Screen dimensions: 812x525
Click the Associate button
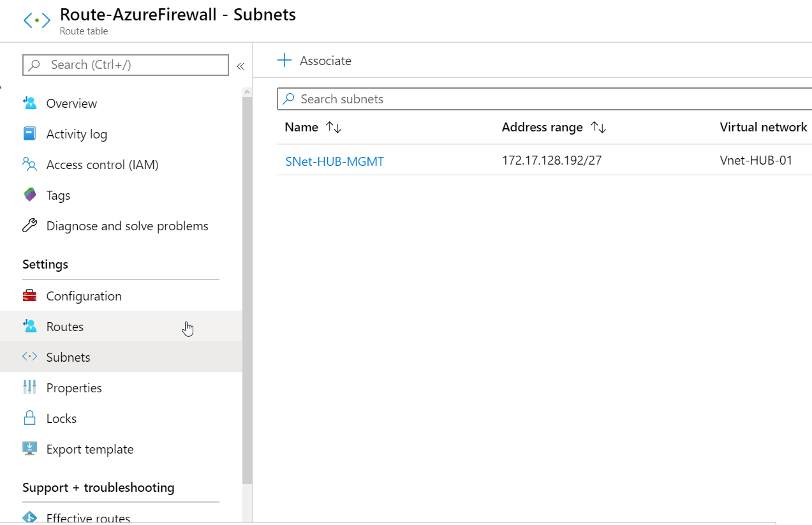click(x=314, y=61)
